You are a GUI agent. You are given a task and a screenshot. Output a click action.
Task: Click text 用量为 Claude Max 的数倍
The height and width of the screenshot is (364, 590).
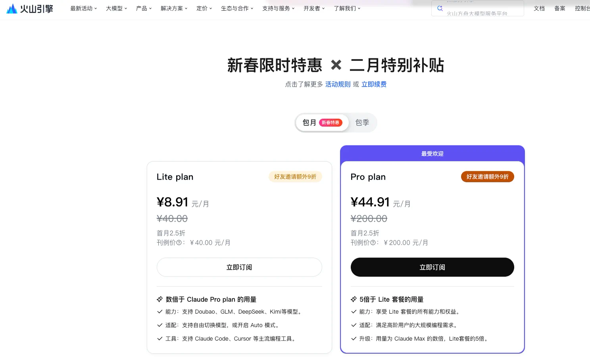[x=410, y=339]
